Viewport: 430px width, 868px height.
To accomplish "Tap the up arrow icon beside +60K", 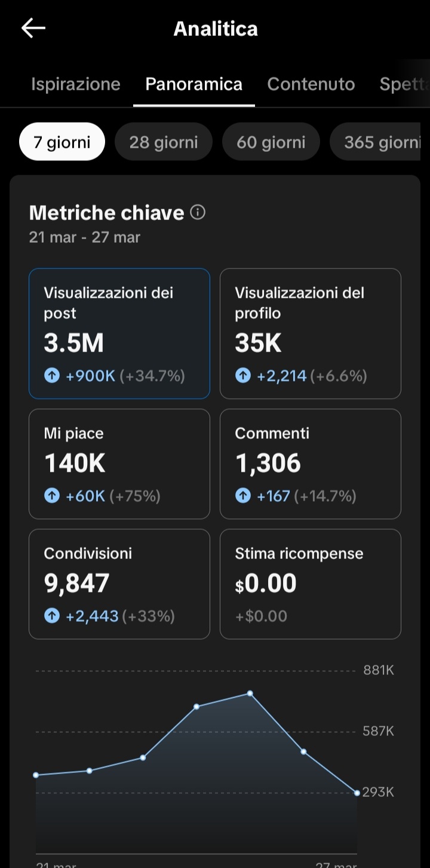I will pyautogui.click(x=52, y=496).
